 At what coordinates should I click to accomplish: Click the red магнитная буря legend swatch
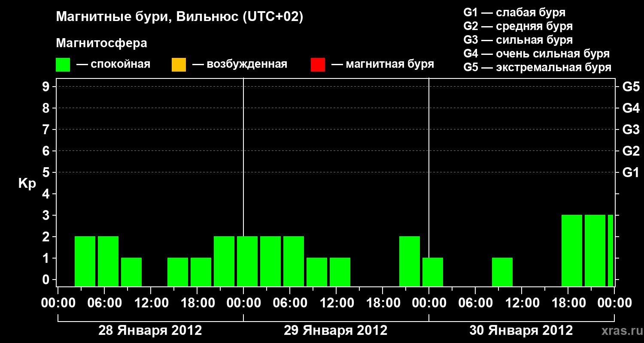pyautogui.click(x=318, y=65)
